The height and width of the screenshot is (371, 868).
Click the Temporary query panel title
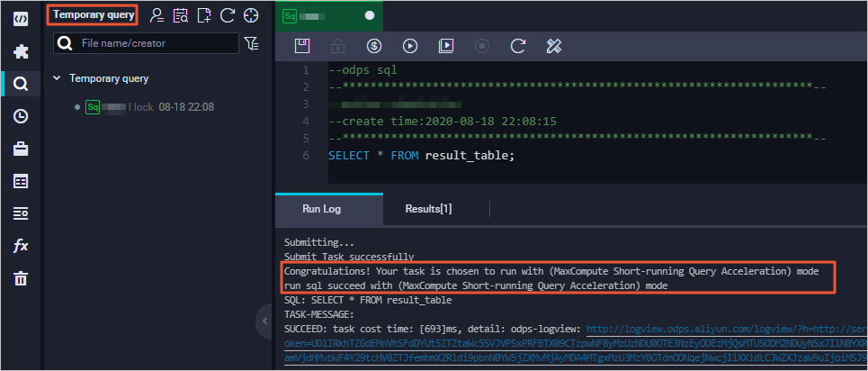pyautogui.click(x=94, y=15)
